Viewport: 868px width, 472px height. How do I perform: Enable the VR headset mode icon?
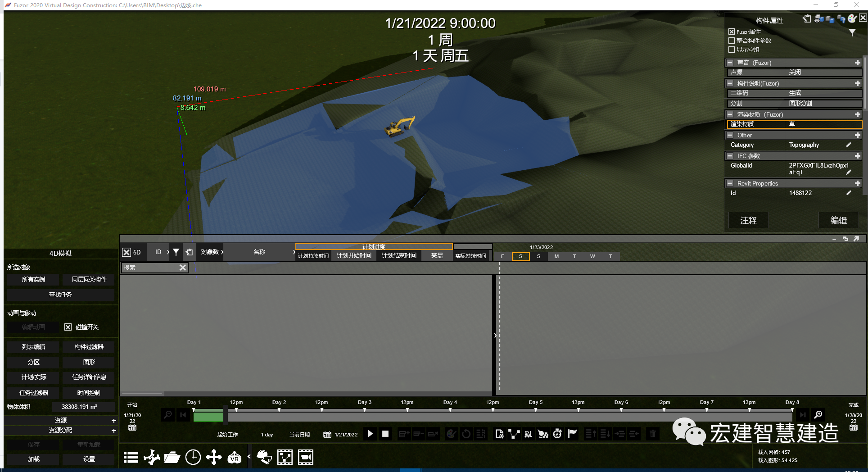[234, 457]
